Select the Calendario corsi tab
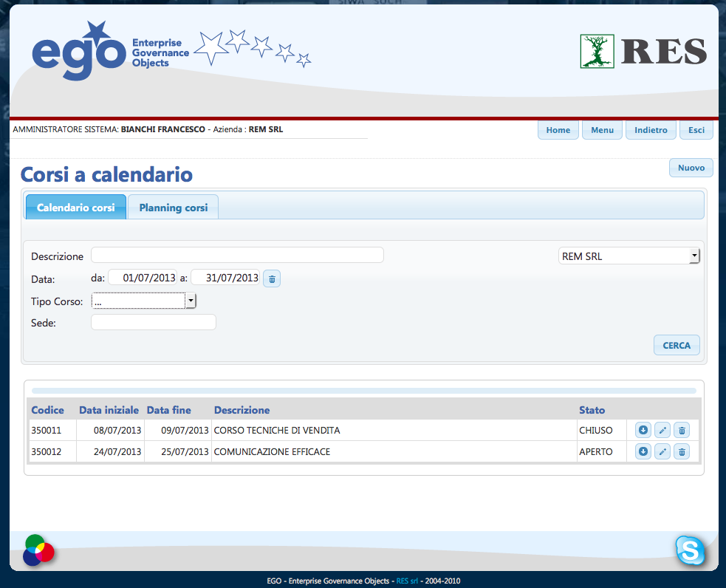The image size is (726, 588). 76,208
